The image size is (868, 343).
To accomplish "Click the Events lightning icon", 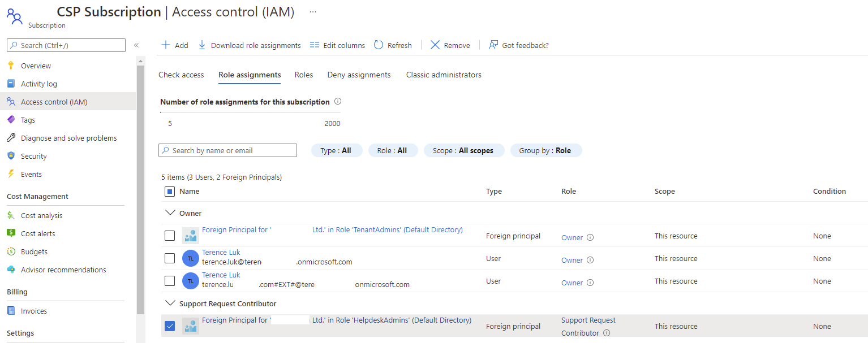I will tap(11, 174).
